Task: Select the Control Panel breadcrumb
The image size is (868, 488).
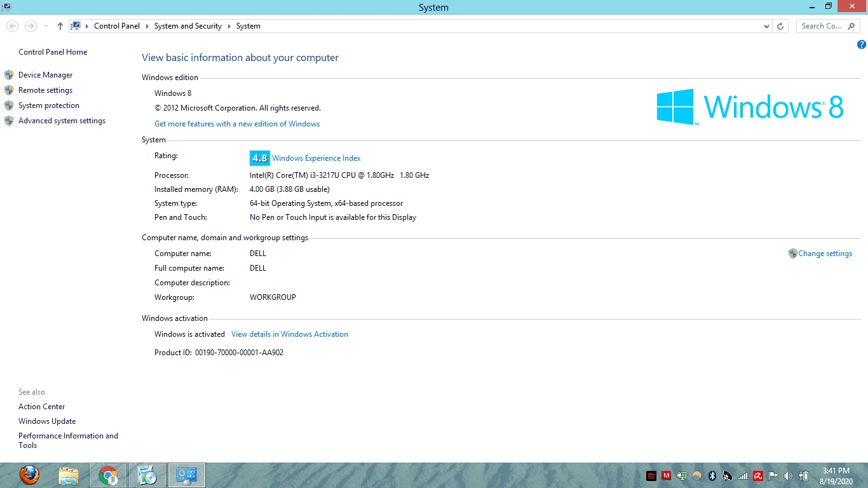Action: tap(117, 26)
